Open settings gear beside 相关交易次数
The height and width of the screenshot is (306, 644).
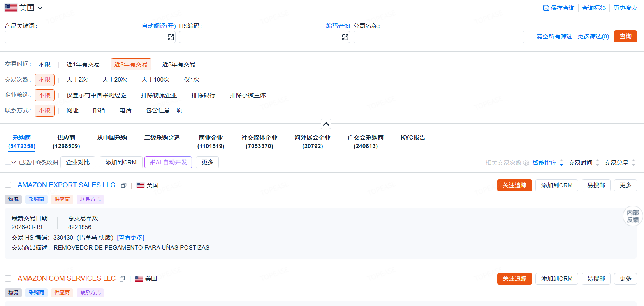click(x=526, y=163)
